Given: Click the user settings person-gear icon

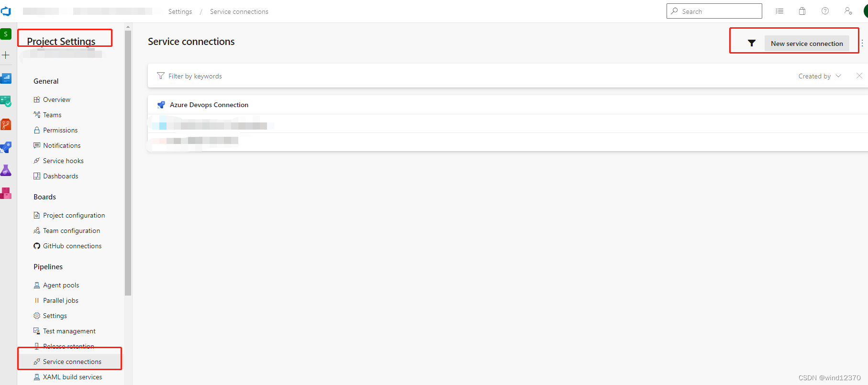Looking at the screenshot, I should 848,11.
